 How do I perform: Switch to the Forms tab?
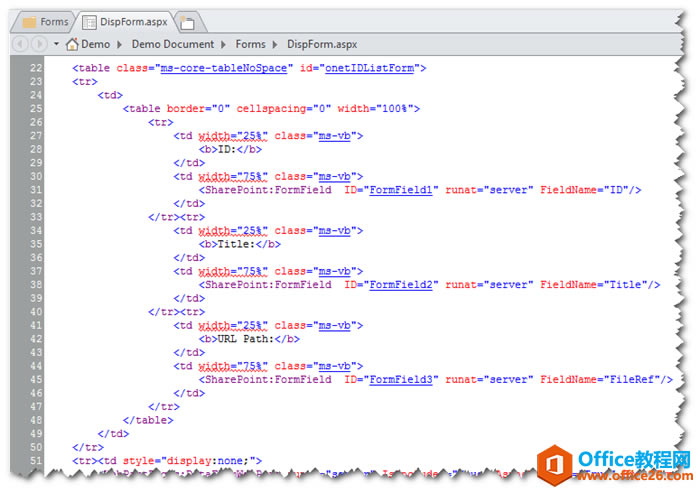tap(54, 22)
